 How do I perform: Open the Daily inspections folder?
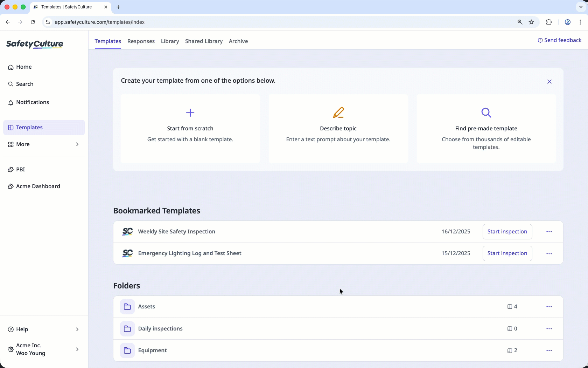coord(338,329)
